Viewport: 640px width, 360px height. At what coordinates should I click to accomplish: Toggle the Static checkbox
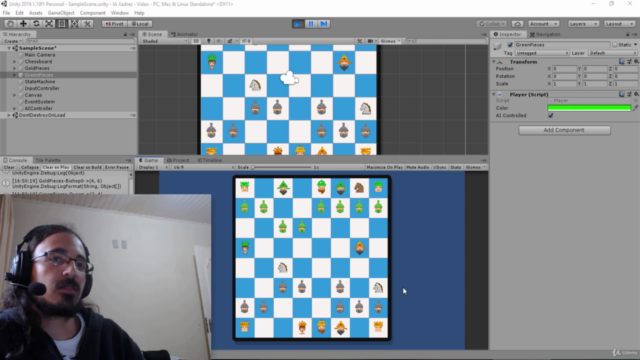pos(615,44)
